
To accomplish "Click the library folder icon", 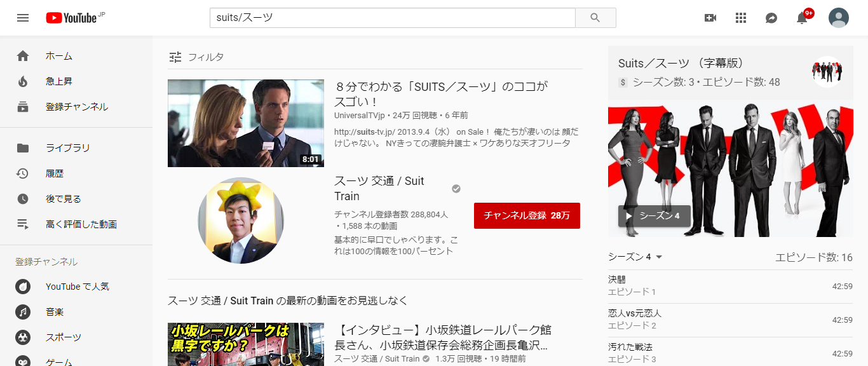I will pyautogui.click(x=23, y=148).
